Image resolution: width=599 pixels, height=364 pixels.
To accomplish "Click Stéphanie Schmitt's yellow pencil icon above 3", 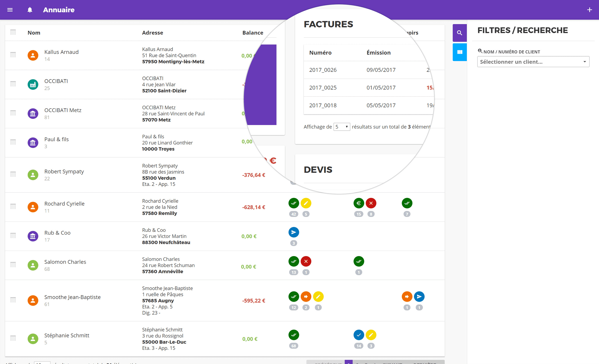I will click(371, 335).
